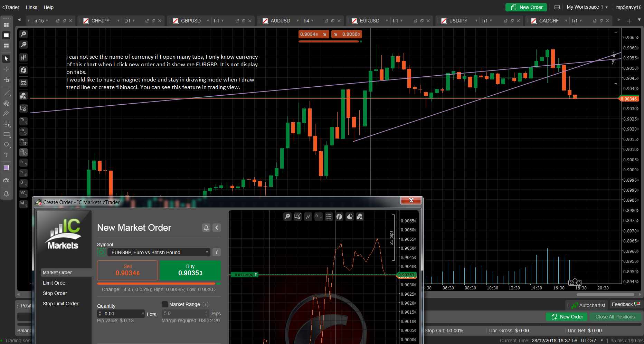Select Stop Order type
Screen dimensions: 644x344
[x=55, y=293]
